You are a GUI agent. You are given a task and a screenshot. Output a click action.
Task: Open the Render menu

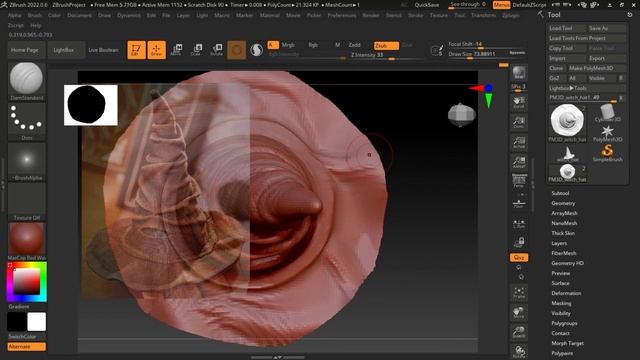tap(371, 15)
